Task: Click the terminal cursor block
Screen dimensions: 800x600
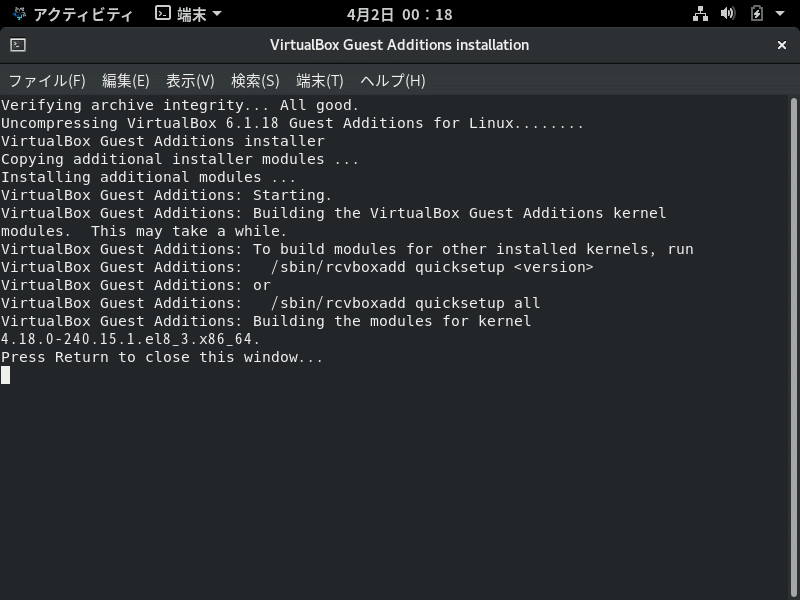Action: coord(5,375)
